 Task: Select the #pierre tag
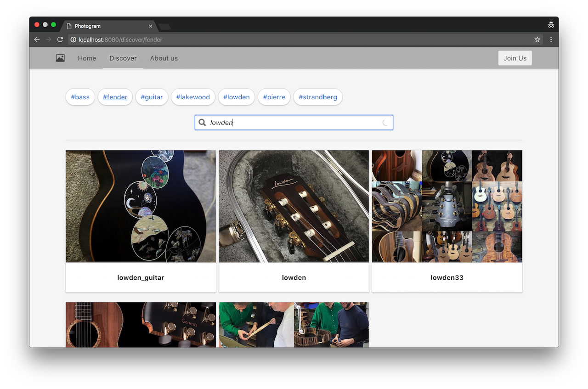click(x=274, y=97)
